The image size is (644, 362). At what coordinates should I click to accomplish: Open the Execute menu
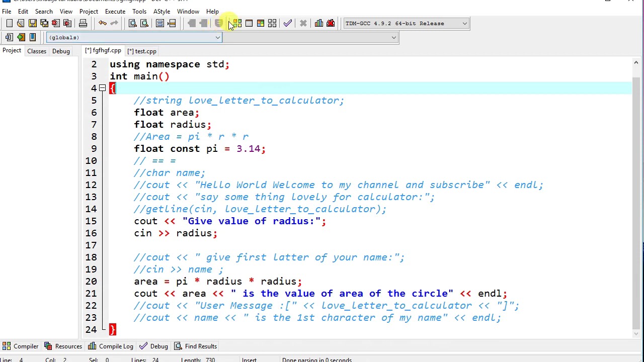tap(115, 12)
